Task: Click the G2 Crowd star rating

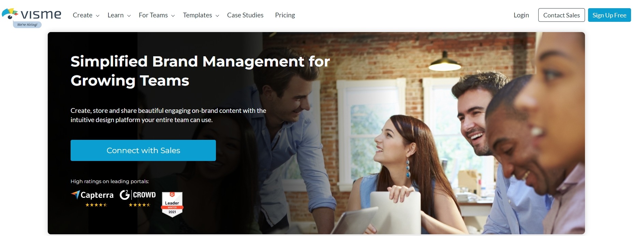Action: pyautogui.click(x=140, y=205)
